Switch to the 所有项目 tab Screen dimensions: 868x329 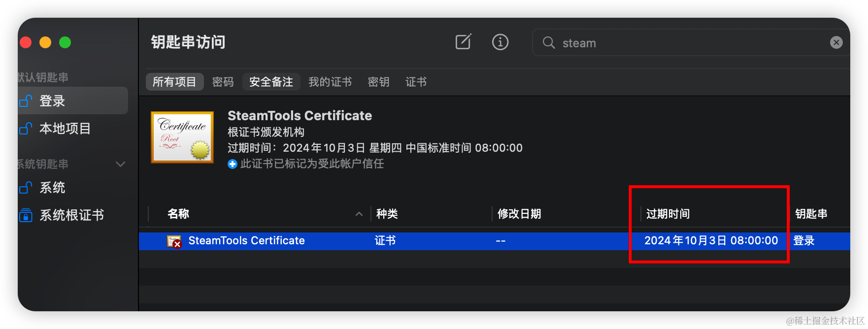click(x=174, y=82)
